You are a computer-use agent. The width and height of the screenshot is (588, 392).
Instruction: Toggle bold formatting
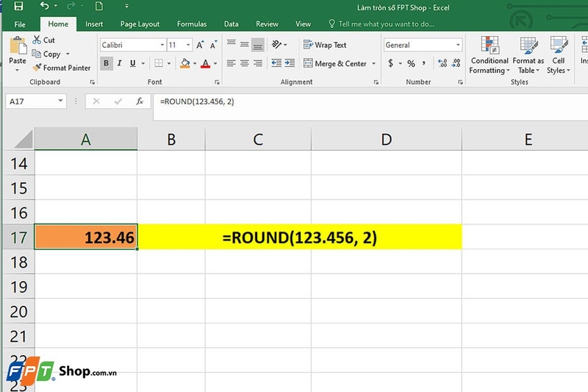106,63
